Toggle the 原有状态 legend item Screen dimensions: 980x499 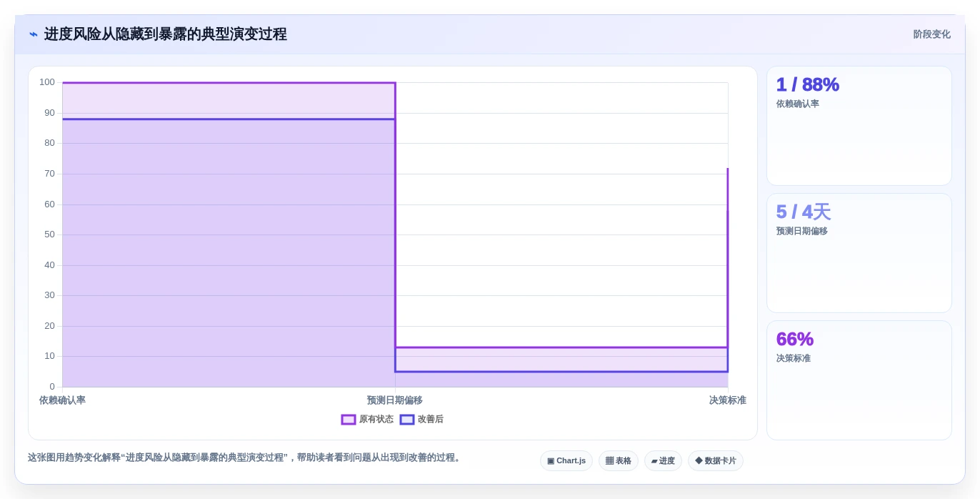point(367,420)
